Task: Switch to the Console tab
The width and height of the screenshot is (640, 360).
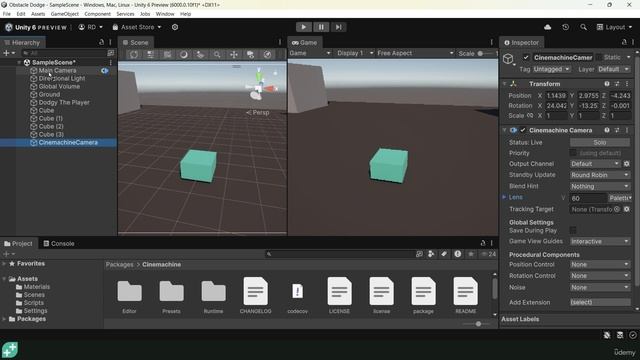Action: (x=59, y=243)
